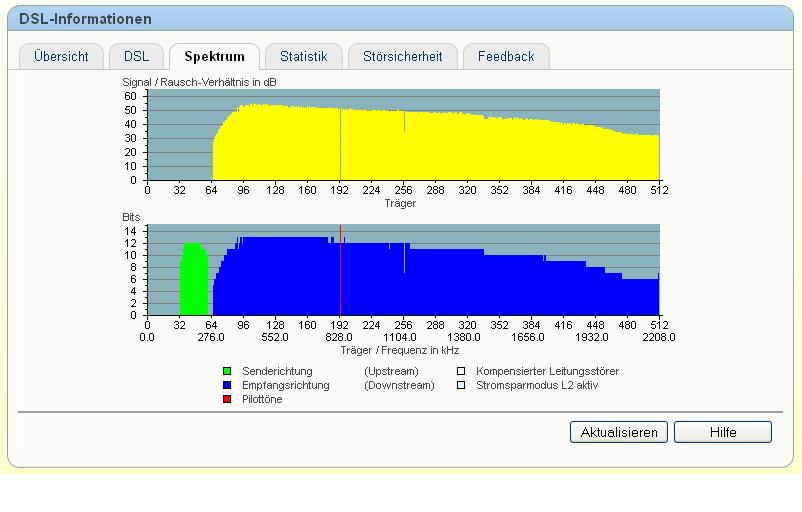Click the Senderichtung legend text
Viewport: 802px width, 512px height.
[x=277, y=371]
